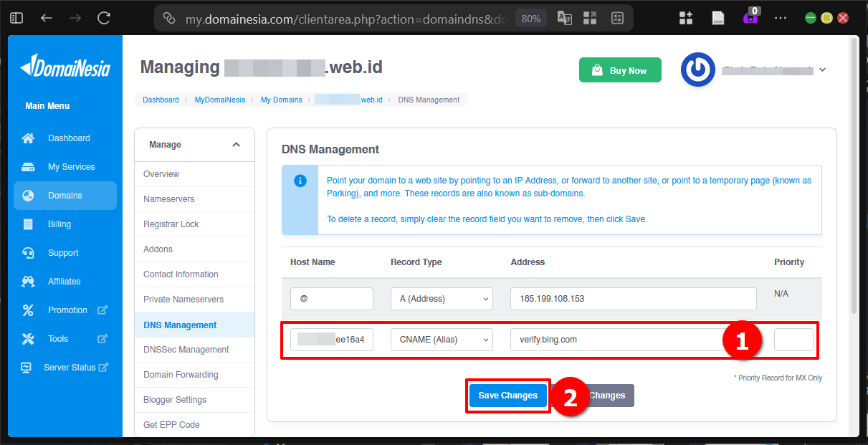The width and height of the screenshot is (868, 445).
Task: Click the DomaiNesia logo
Action: tap(65, 65)
